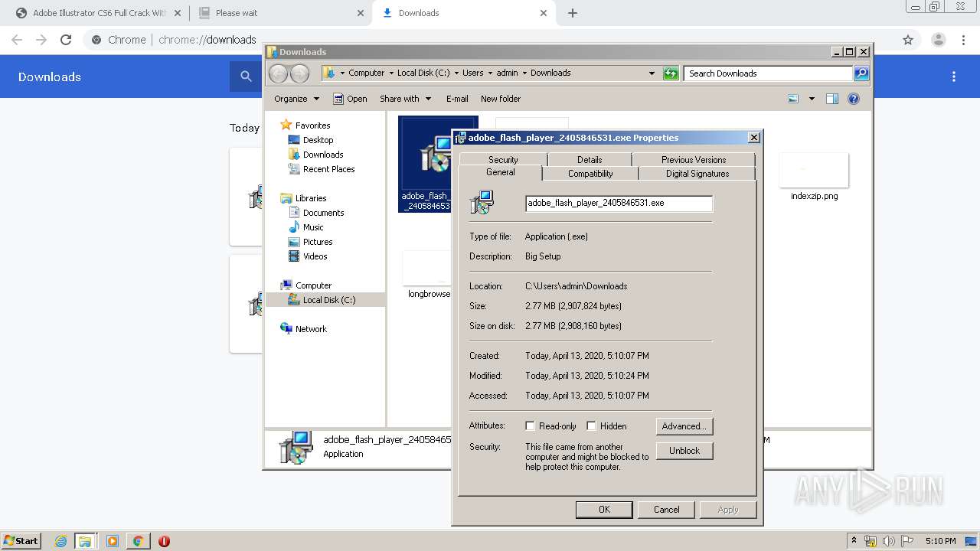The image size is (980, 551).
Task: Switch to the Please wait Chrome tab
Action: click(x=280, y=13)
